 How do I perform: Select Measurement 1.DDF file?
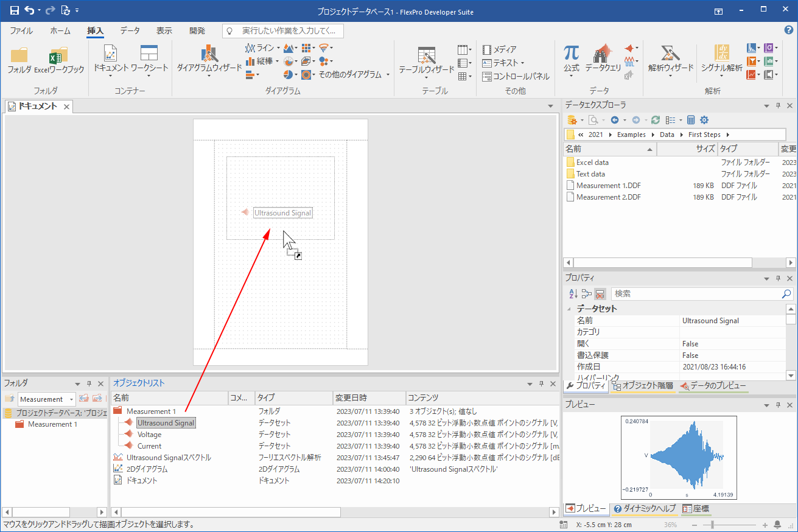click(608, 186)
